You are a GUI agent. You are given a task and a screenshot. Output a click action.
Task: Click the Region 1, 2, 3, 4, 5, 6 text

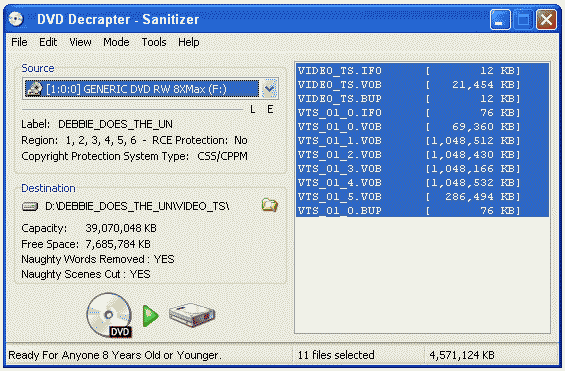pyautogui.click(x=79, y=140)
